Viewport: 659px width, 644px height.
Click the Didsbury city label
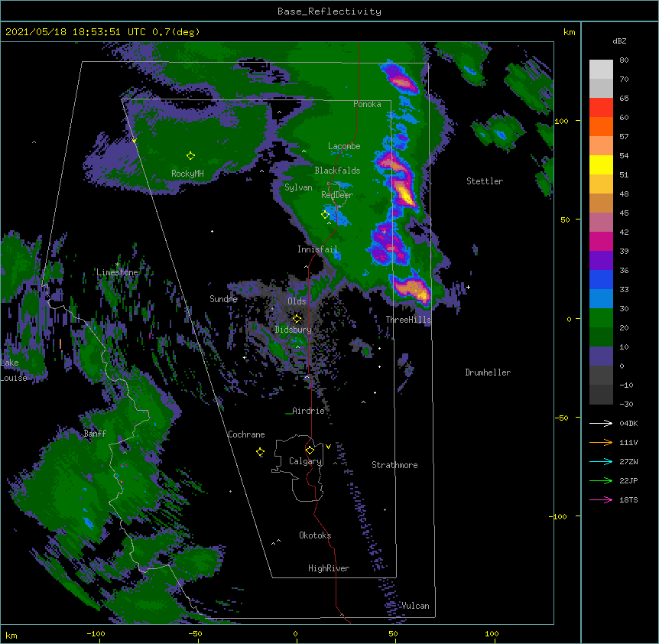[294, 330]
